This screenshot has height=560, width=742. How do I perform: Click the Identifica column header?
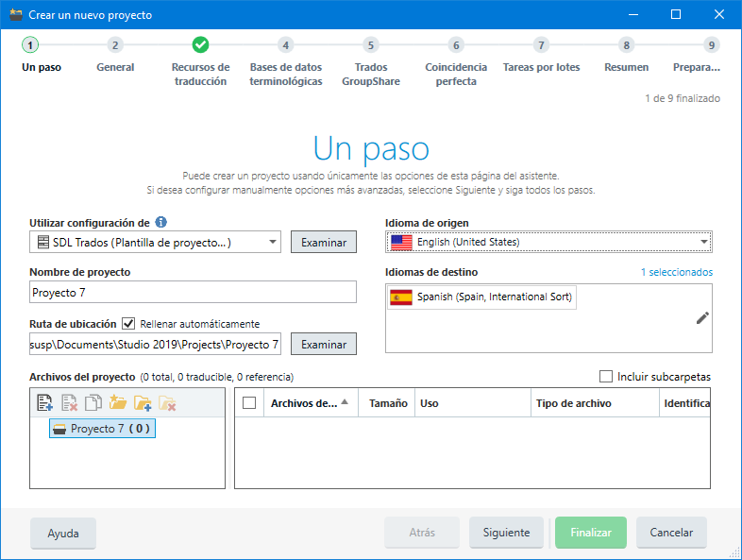pyautogui.click(x=686, y=403)
